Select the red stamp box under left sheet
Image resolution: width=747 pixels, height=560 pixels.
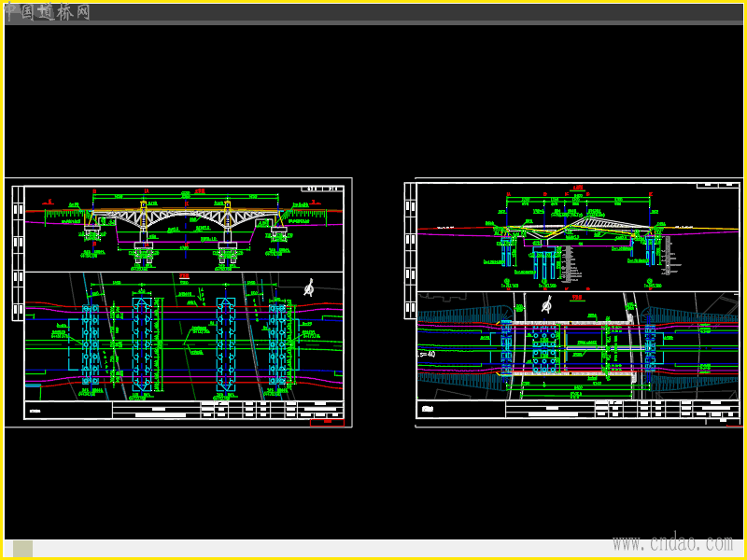tap(328, 423)
